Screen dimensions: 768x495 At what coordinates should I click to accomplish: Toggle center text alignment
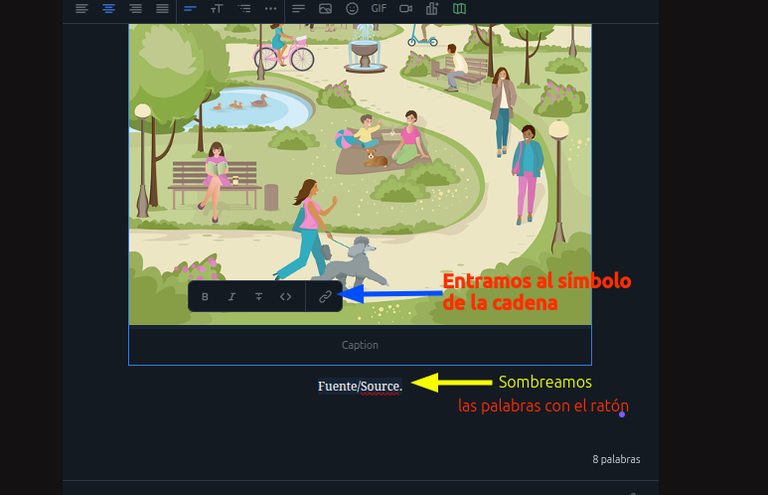109,8
